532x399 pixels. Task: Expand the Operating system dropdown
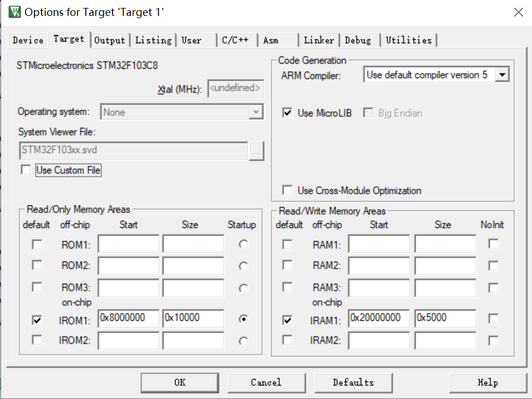pyautogui.click(x=256, y=112)
